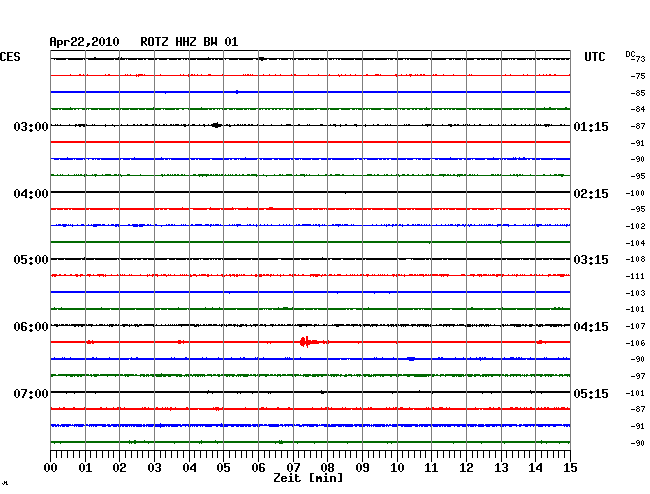Click the DC offset value "-100"

point(635,193)
